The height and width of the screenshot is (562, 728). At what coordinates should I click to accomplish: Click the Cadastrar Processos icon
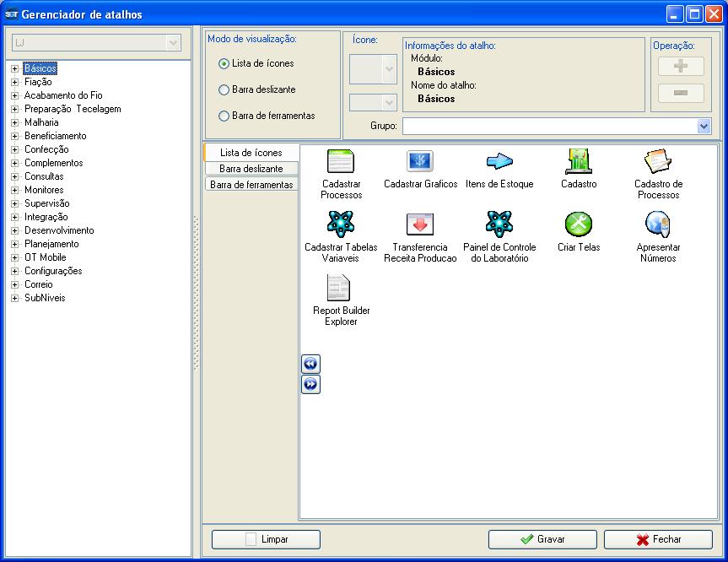tap(341, 161)
